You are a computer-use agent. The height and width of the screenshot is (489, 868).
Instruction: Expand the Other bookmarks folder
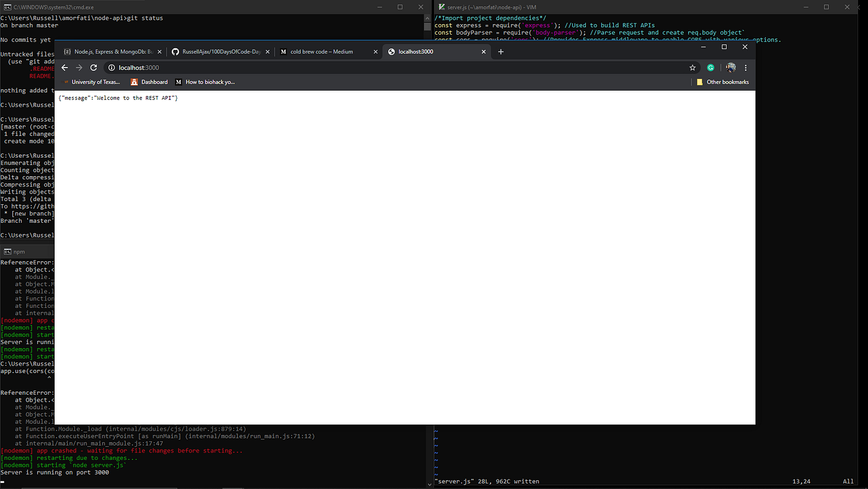723,81
